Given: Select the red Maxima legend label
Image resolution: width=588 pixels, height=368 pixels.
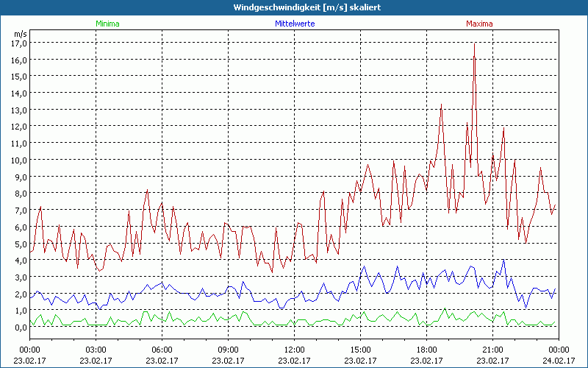Looking at the screenshot, I should [479, 24].
